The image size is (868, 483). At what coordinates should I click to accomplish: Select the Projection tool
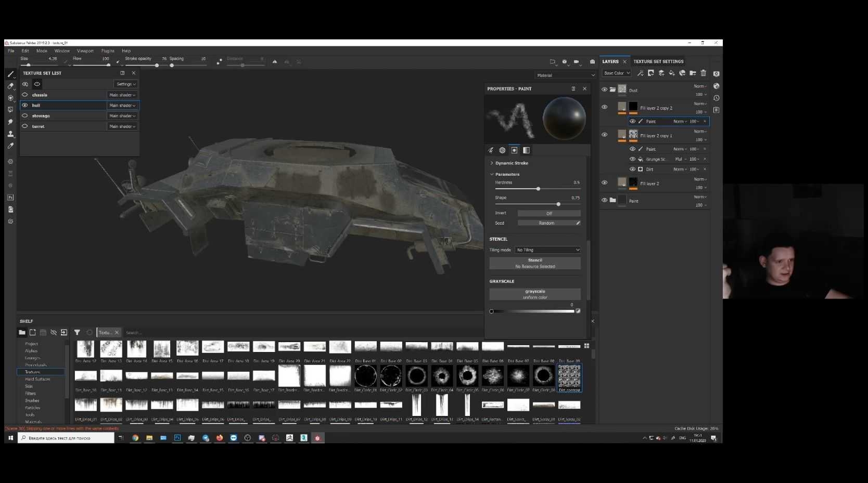[10, 98]
